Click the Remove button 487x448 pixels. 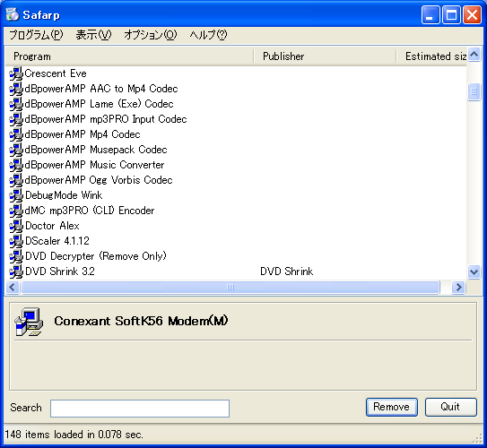pyautogui.click(x=392, y=407)
